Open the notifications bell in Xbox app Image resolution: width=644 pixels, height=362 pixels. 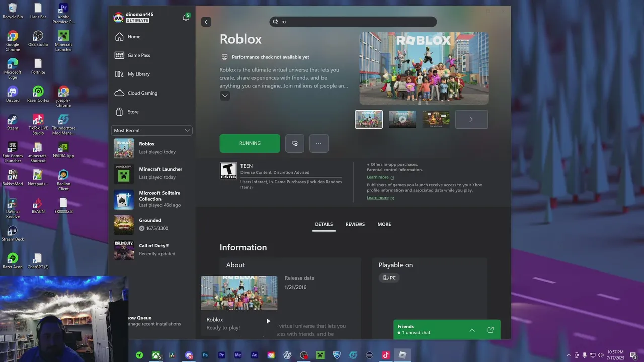(x=186, y=18)
